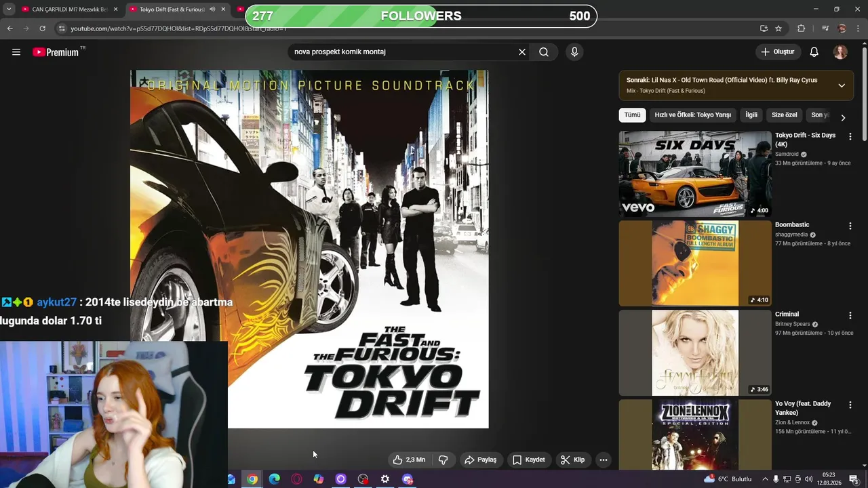Viewport: 868px width, 488px height.
Task: Open the Boombastic video thumbnail
Action: tap(695, 263)
